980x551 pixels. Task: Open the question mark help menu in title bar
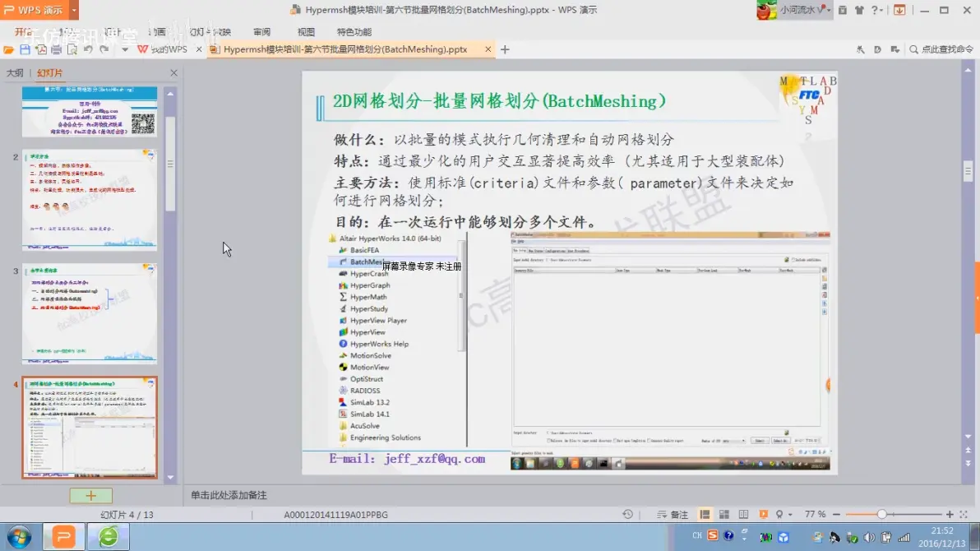(x=877, y=10)
